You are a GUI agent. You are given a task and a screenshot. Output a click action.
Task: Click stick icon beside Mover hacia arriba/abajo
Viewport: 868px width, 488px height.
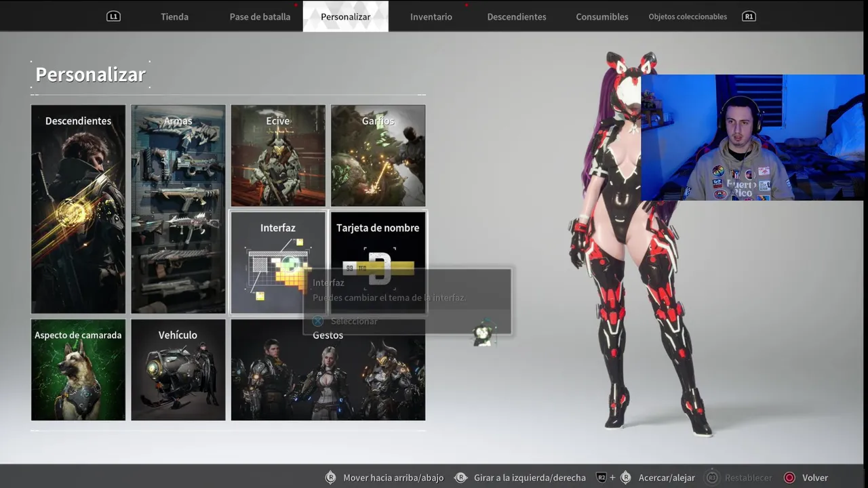tap(330, 478)
